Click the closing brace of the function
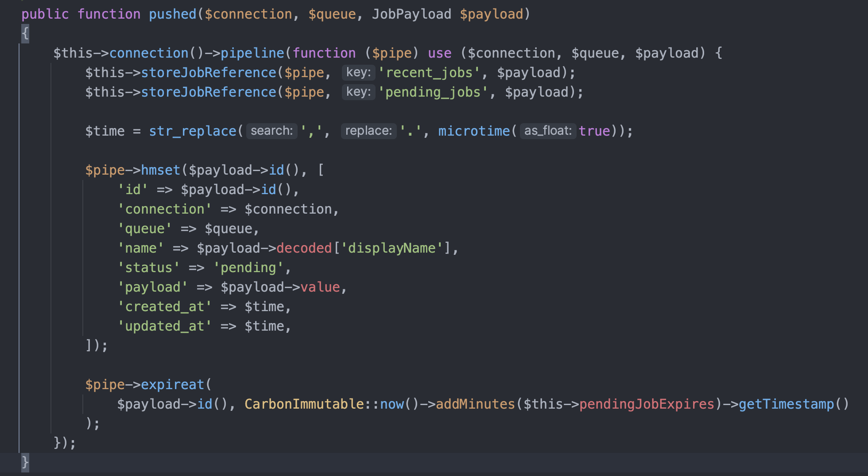Screen dimensions: 868x476 [x=25, y=462]
